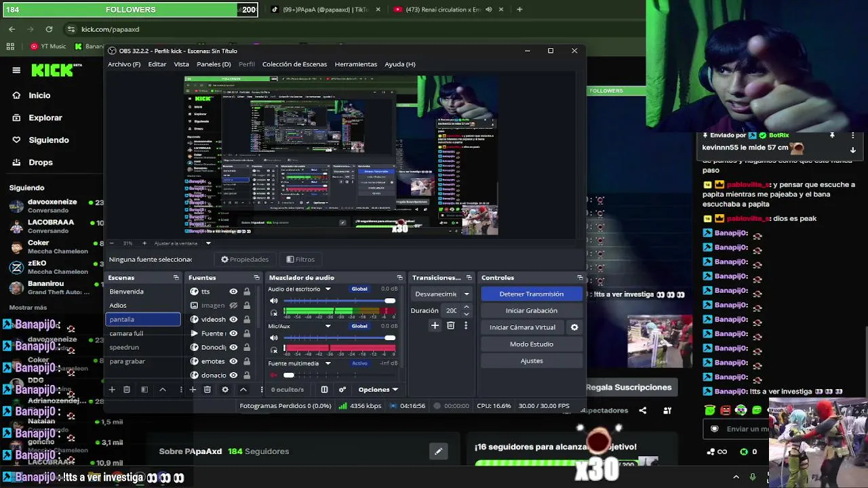Move the selected scene up in Escenas

[163, 390]
